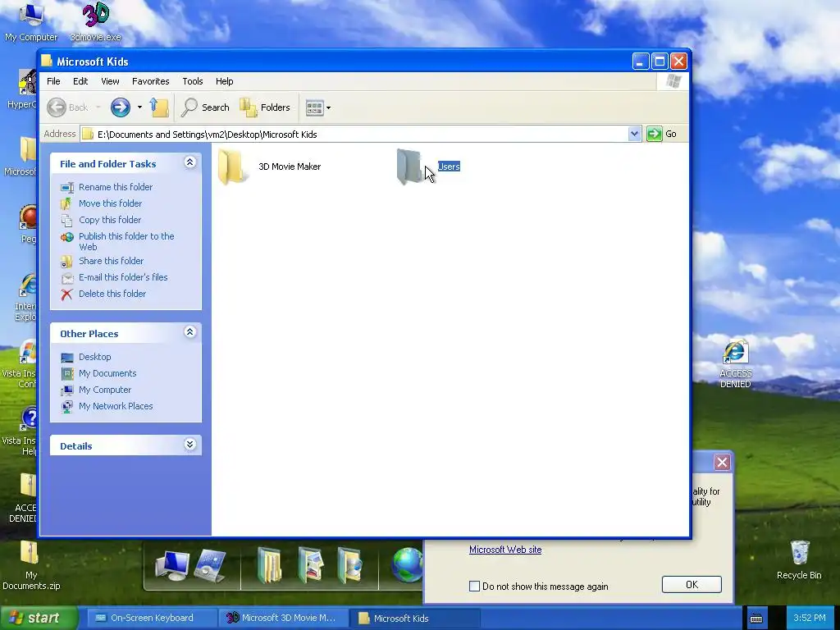Click Delete this folder

112,294
